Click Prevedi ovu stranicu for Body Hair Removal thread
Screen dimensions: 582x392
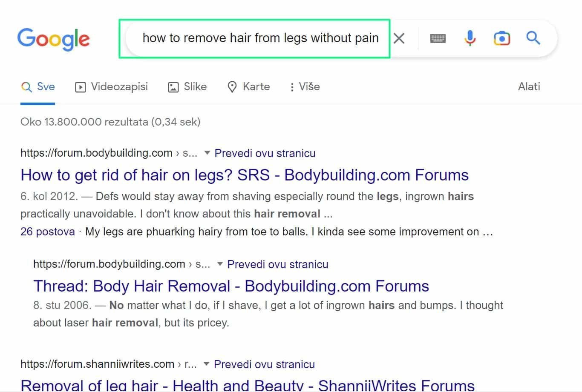coord(278,264)
